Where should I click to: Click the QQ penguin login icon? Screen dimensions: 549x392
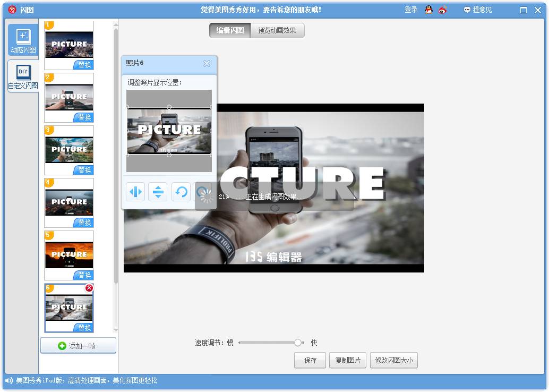tap(429, 10)
